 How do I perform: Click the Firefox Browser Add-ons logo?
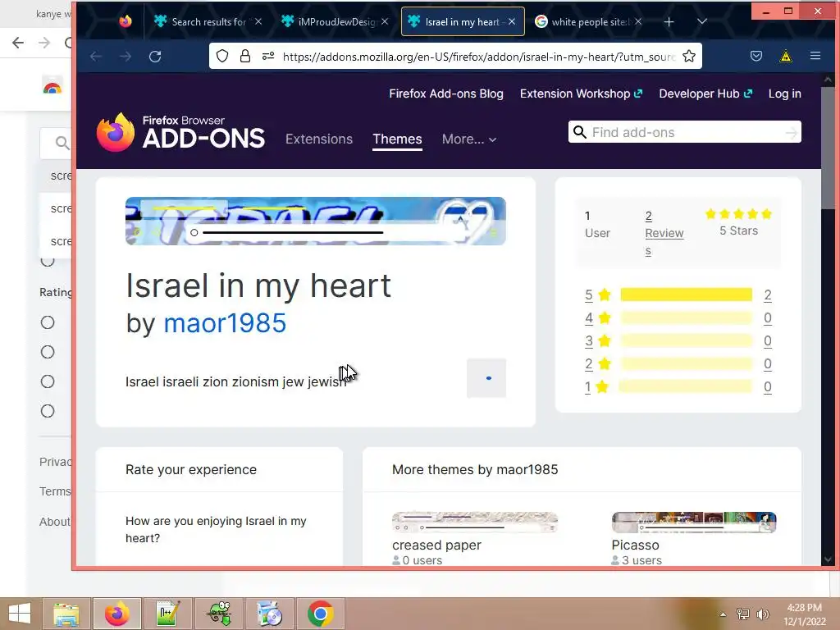pyautogui.click(x=180, y=132)
